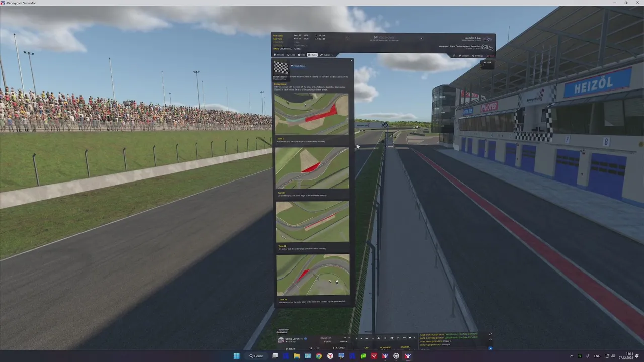Click the taskbar search box
The width and height of the screenshot is (644, 362).
pyautogui.click(x=256, y=356)
